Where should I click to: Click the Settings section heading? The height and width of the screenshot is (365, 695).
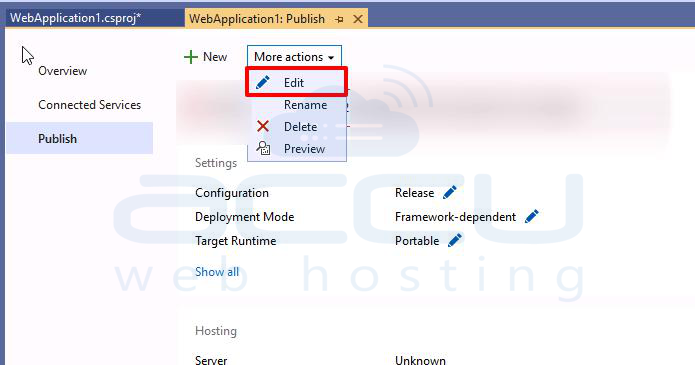[x=216, y=163]
